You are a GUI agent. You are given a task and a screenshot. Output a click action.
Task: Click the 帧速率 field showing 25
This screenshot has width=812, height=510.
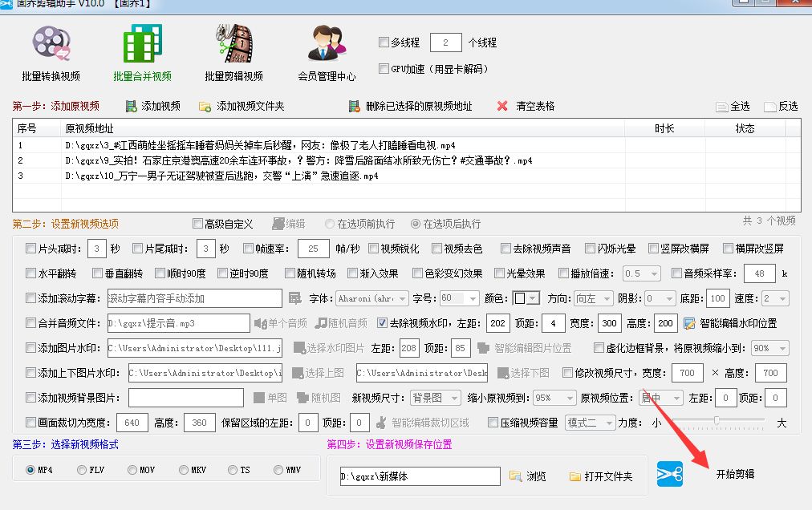(313, 249)
